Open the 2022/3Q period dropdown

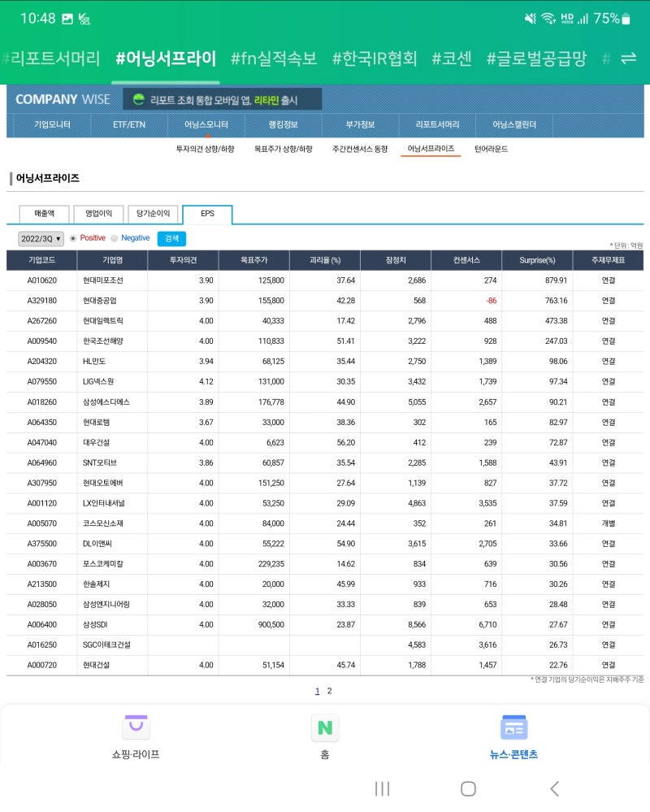(41, 239)
